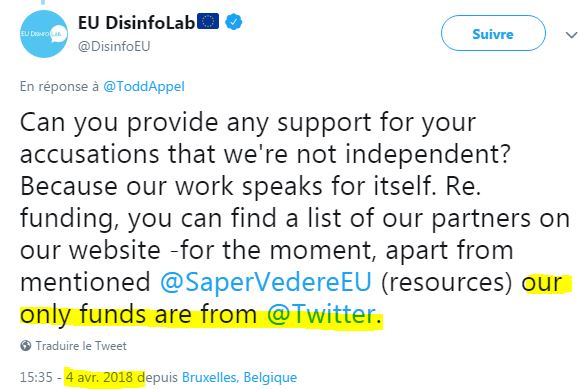Open the @SaperVedereEU mention link
Image resolution: width=578 pixels, height=389 pixels.
click(x=266, y=282)
